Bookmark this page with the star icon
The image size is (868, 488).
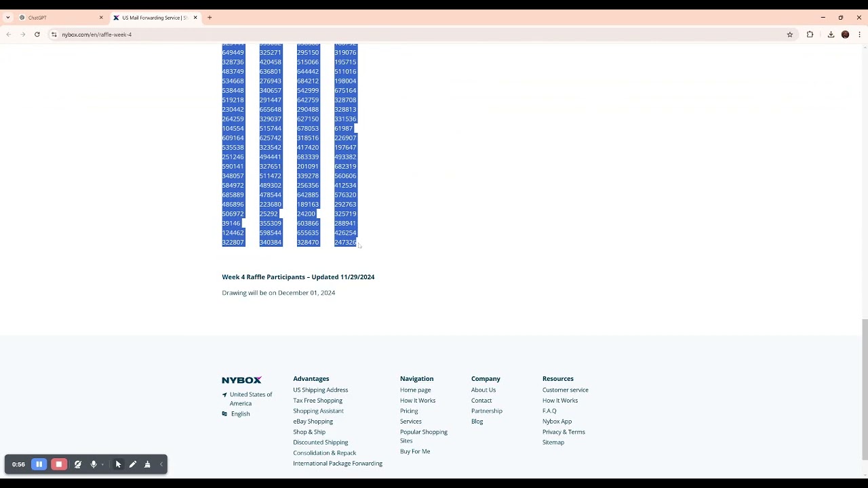click(790, 35)
